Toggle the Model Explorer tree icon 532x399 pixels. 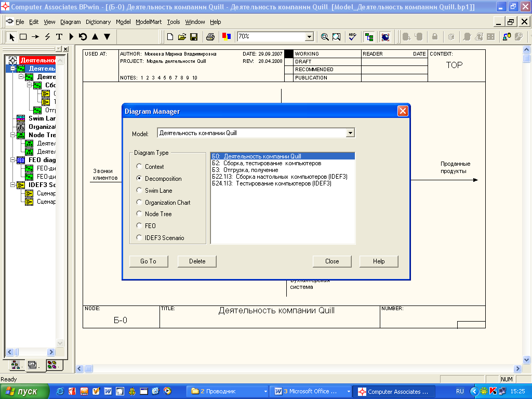pyautogui.click(x=369, y=37)
